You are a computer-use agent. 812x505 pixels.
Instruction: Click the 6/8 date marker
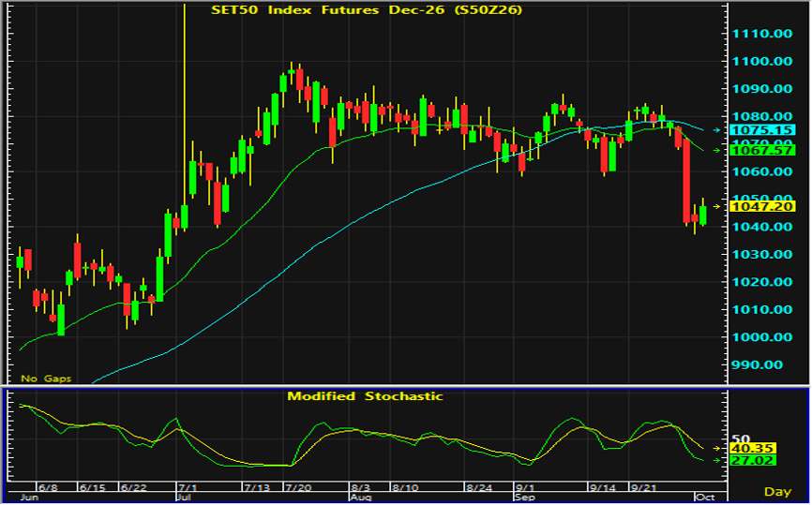click(48, 488)
